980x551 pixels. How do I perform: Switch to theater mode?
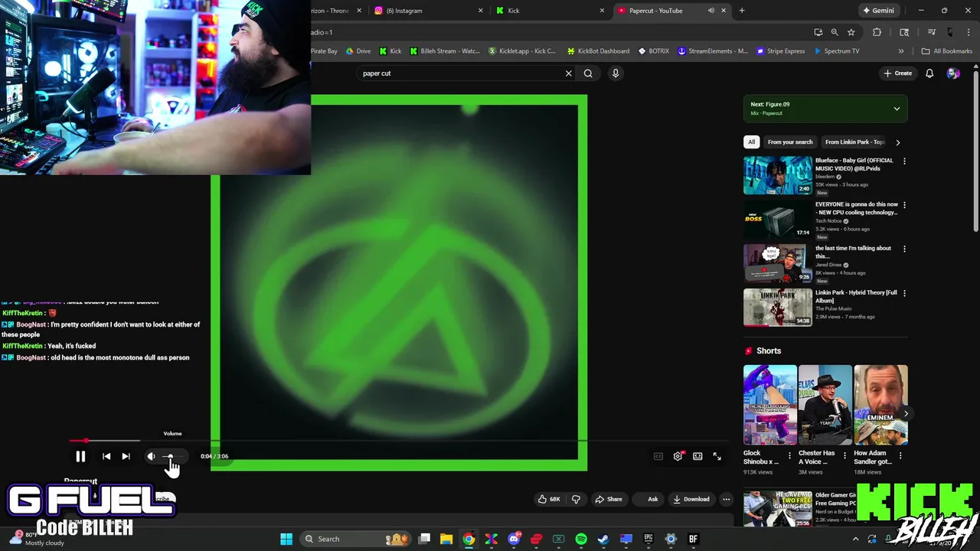tap(697, 456)
